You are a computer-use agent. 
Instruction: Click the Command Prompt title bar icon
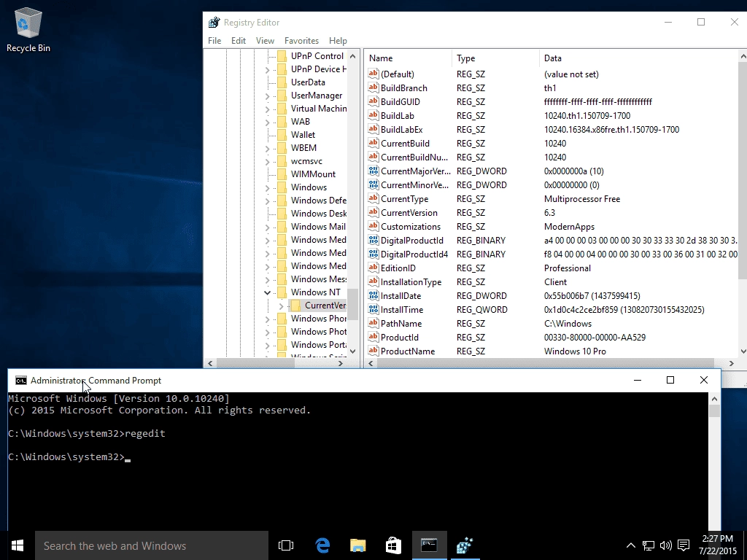point(21,380)
